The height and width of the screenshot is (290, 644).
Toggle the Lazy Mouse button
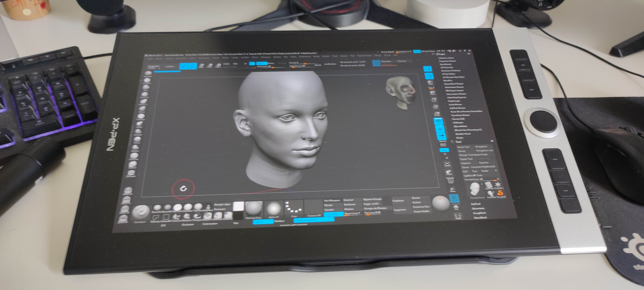click(x=334, y=214)
